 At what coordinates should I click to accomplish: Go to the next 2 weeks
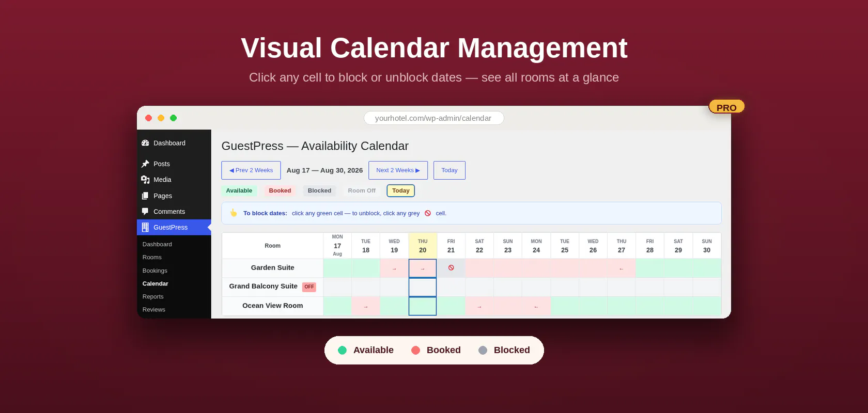(x=398, y=170)
